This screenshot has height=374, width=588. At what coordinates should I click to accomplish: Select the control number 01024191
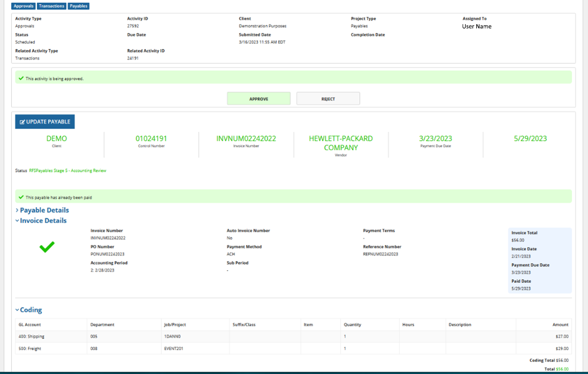click(151, 139)
